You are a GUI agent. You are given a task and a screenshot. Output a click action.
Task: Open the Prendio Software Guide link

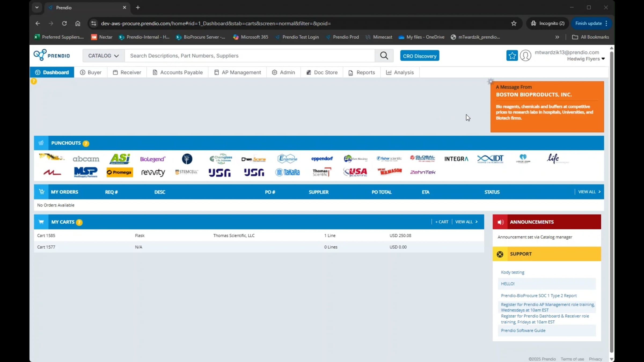tap(523, 331)
